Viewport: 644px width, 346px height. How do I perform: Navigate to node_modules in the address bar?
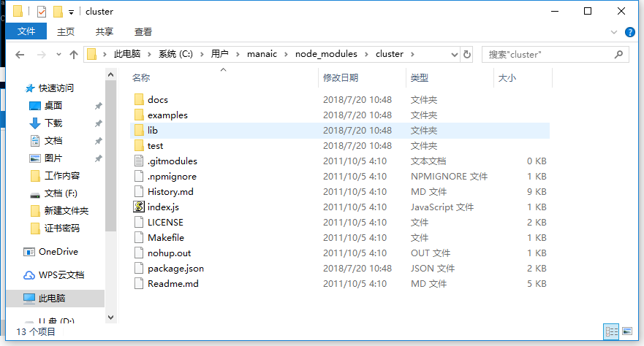pyautogui.click(x=326, y=54)
